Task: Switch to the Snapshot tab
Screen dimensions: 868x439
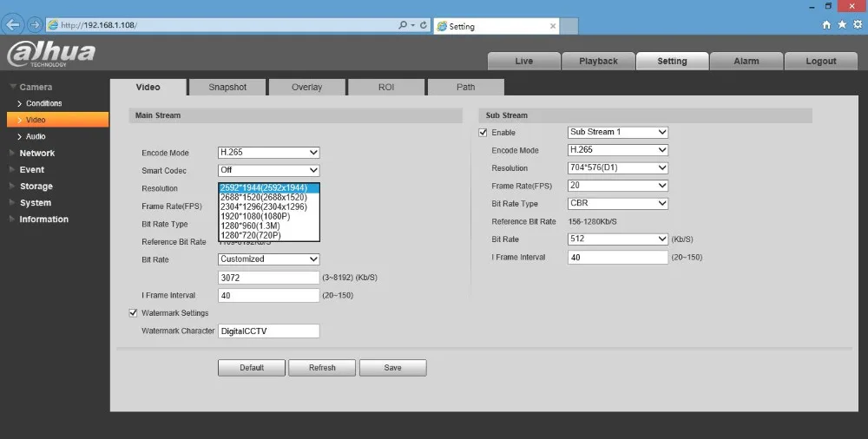Action: (x=227, y=88)
